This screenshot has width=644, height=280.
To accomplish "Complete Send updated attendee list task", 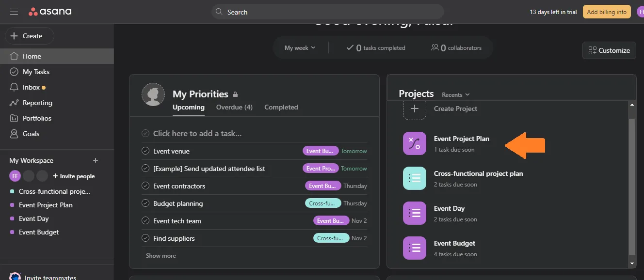I will (145, 169).
